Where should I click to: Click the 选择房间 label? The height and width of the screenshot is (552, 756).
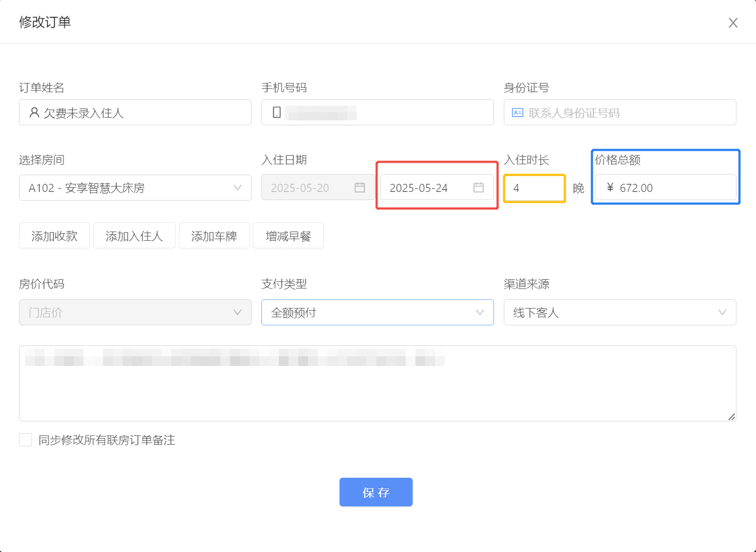[x=42, y=160]
